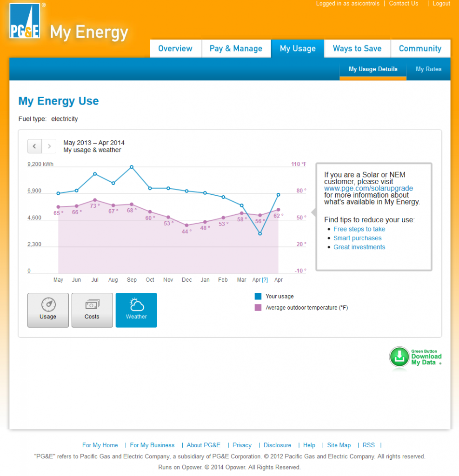Open Free steps to take tips
Viewport: 459px width, 476px height.
pos(359,229)
